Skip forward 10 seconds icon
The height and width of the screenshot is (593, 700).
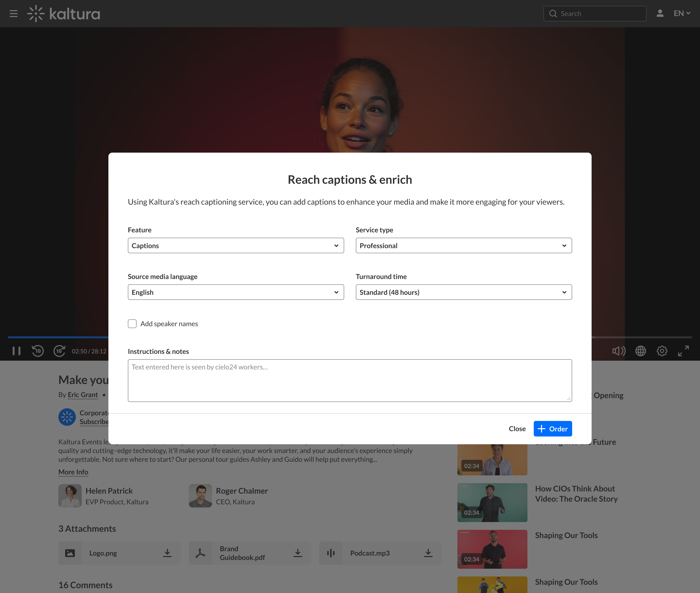tap(60, 351)
